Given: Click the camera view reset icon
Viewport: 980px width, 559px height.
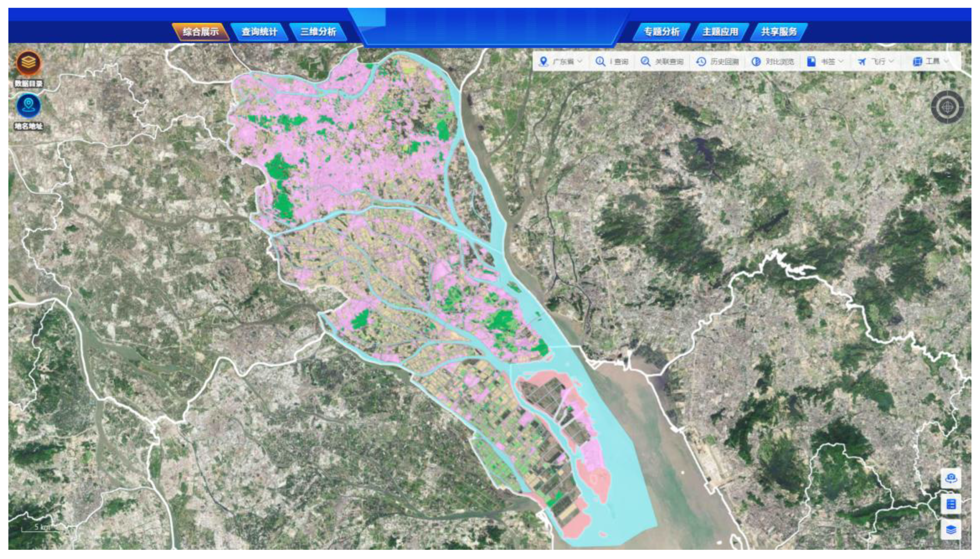Looking at the screenshot, I should [951, 478].
